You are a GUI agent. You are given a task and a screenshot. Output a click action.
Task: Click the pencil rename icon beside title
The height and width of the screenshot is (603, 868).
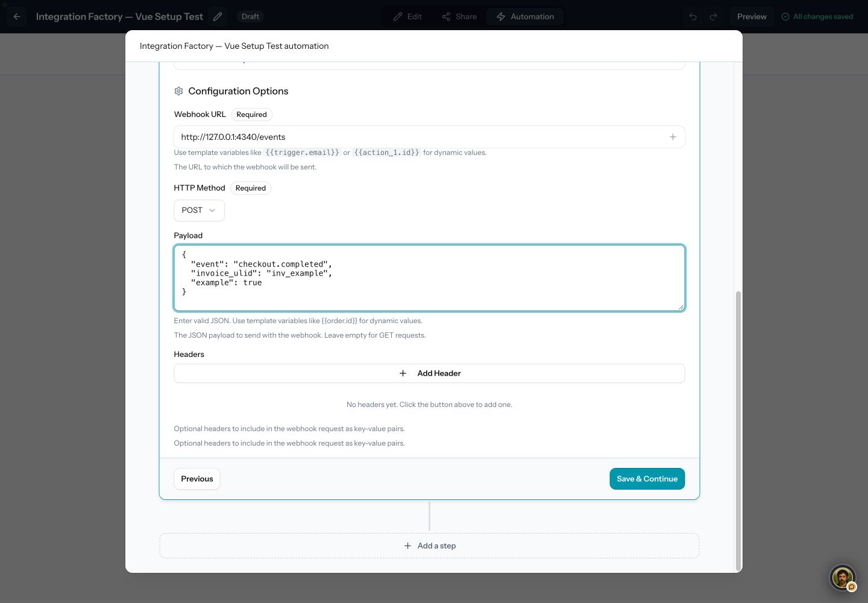click(x=218, y=17)
